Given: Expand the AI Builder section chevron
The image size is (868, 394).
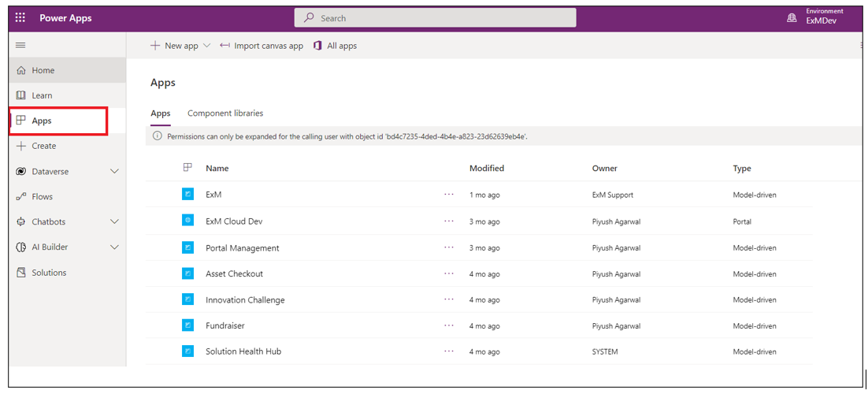Looking at the screenshot, I should click(114, 247).
